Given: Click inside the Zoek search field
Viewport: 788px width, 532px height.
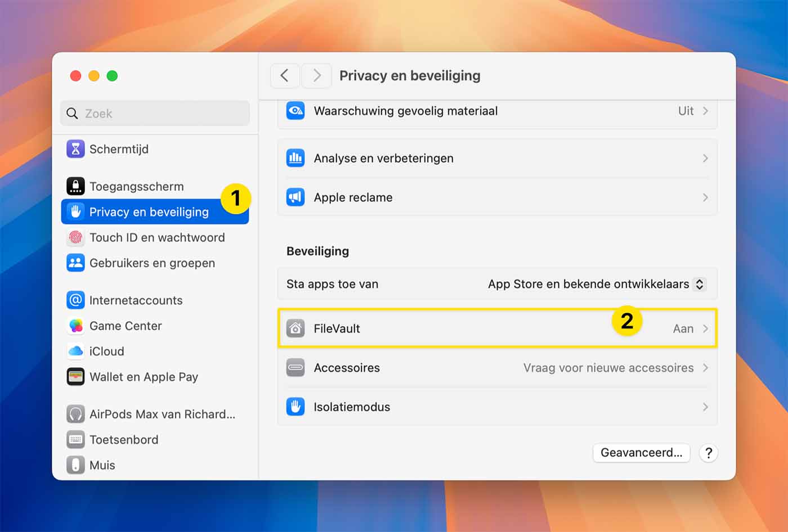Looking at the screenshot, I should (155, 113).
